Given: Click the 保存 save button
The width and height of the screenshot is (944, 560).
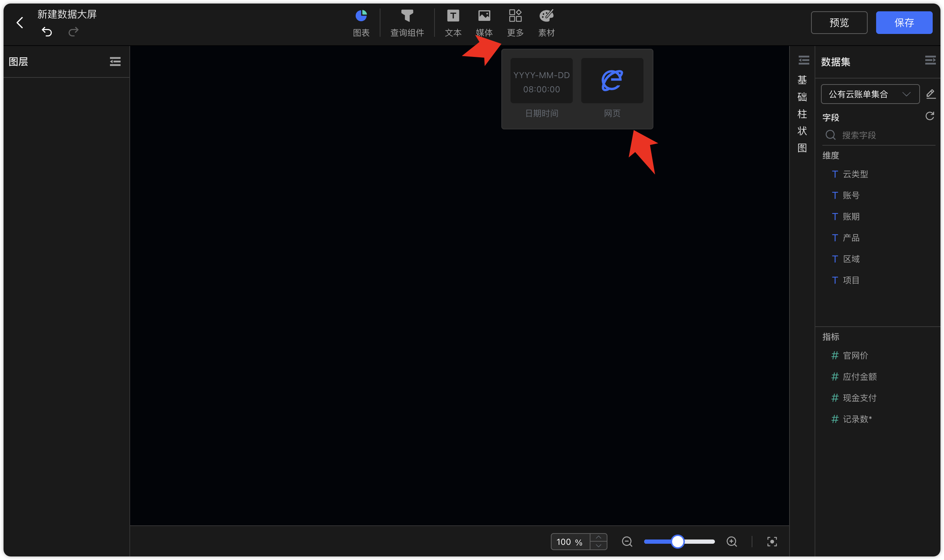Looking at the screenshot, I should pos(904,23).
